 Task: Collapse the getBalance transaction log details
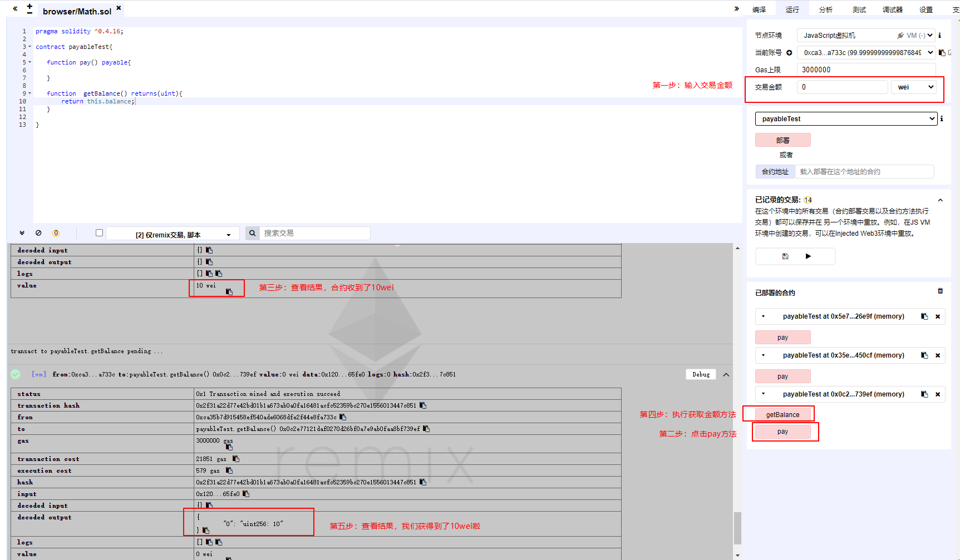[x=726, y=375]
